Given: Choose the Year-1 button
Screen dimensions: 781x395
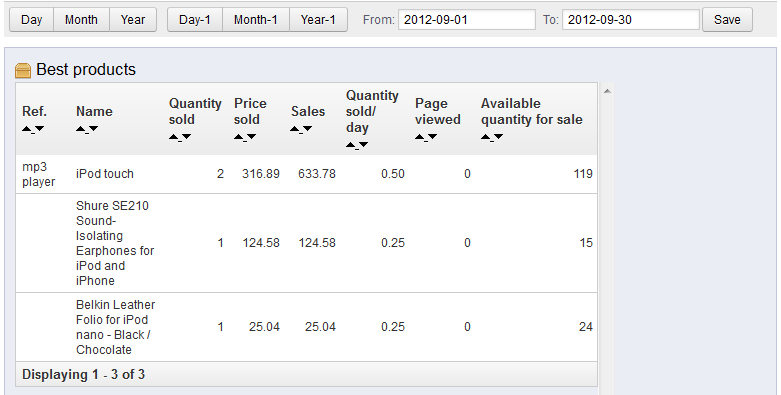Looking at the screenshot, I should (318, 20).
